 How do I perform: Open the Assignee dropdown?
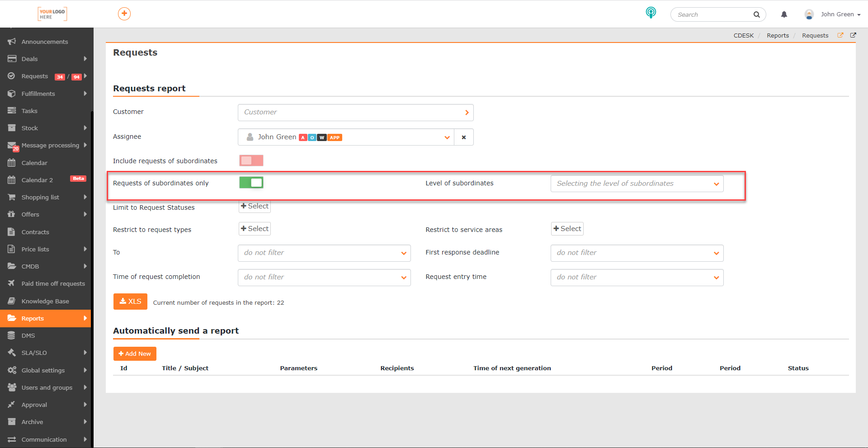[346, 137]
